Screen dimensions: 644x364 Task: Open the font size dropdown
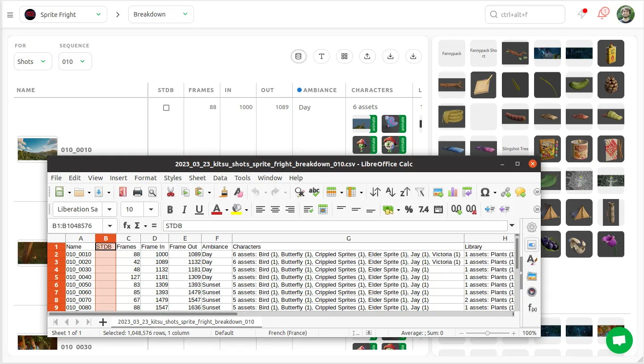click(x=151, y=209)
